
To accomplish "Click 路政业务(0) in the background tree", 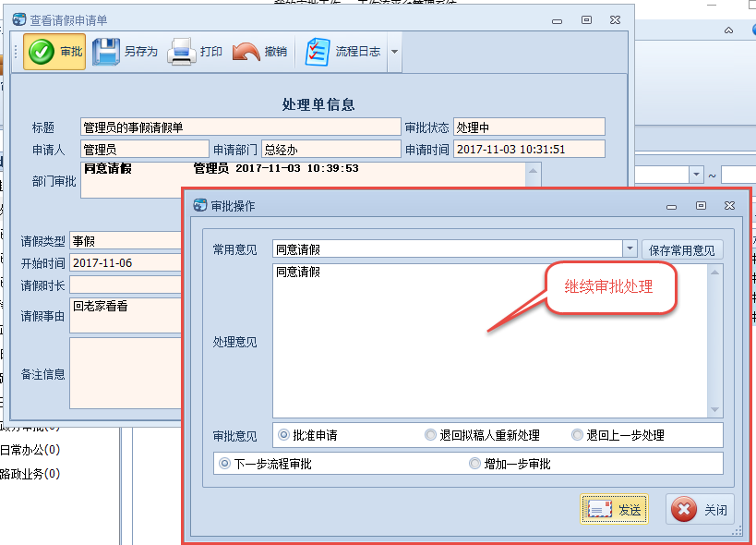I will point(30,474).
